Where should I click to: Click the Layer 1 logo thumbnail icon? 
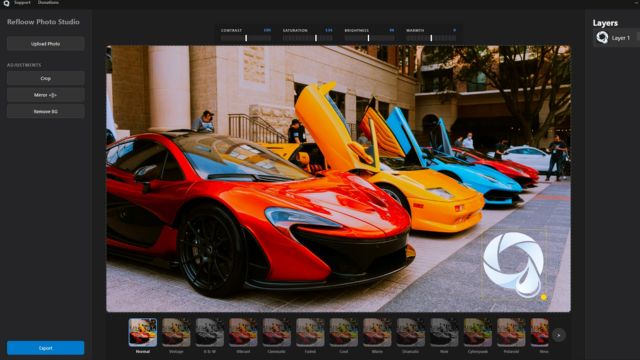click(x=602, y=38)
